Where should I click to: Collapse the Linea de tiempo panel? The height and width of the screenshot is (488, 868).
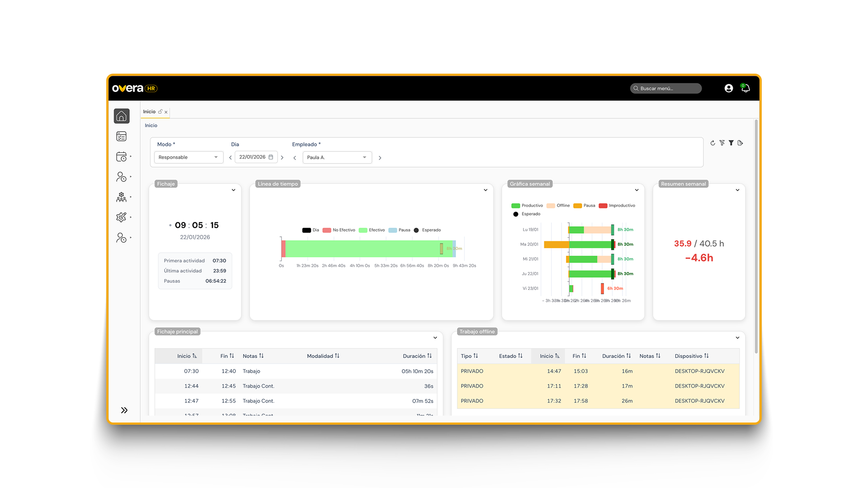click(x=486, y=190)
